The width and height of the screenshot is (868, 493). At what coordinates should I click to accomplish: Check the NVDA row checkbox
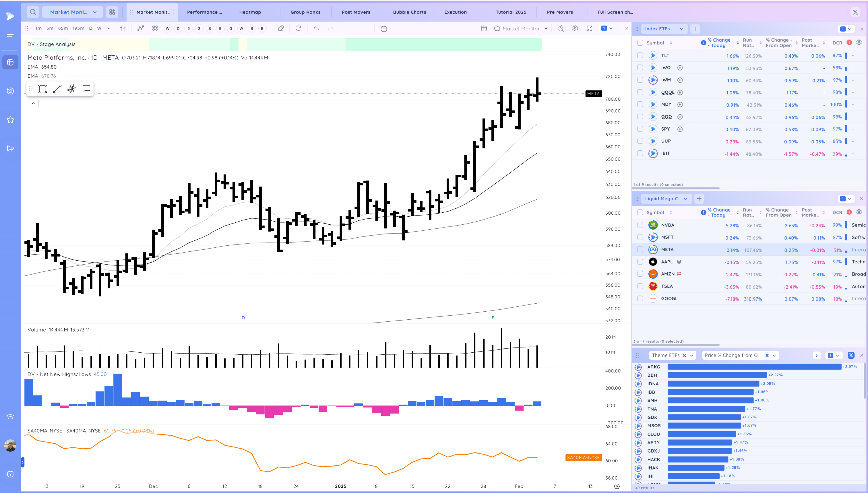(x=640, y=225)
